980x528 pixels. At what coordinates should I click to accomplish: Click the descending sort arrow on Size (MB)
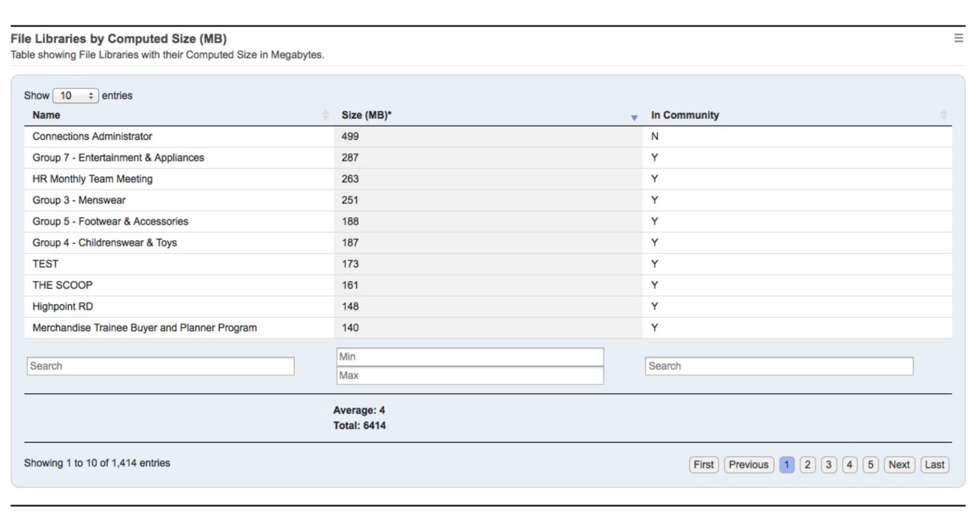[x=634, y=118]
